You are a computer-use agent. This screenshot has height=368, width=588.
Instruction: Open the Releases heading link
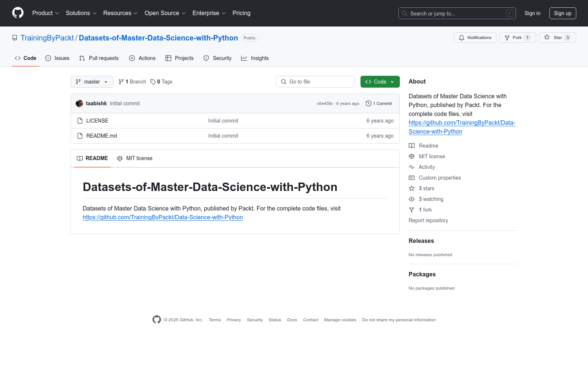[421, 241]
